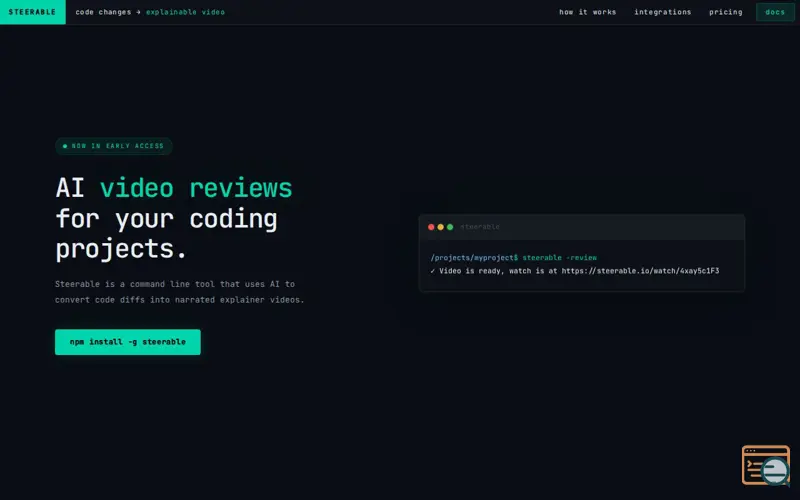The image size is (800, 500).
Task: Copy the npm install -g steerable command
Action: click(128, 342)
